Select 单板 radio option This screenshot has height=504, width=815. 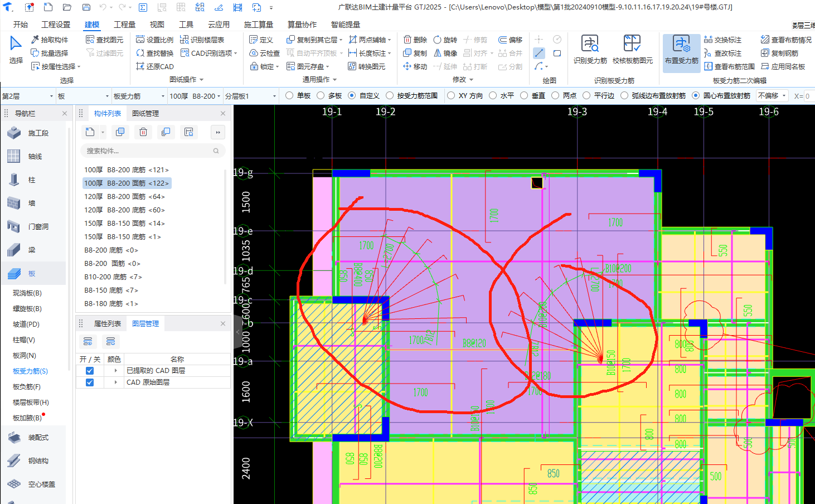point(298,96)
